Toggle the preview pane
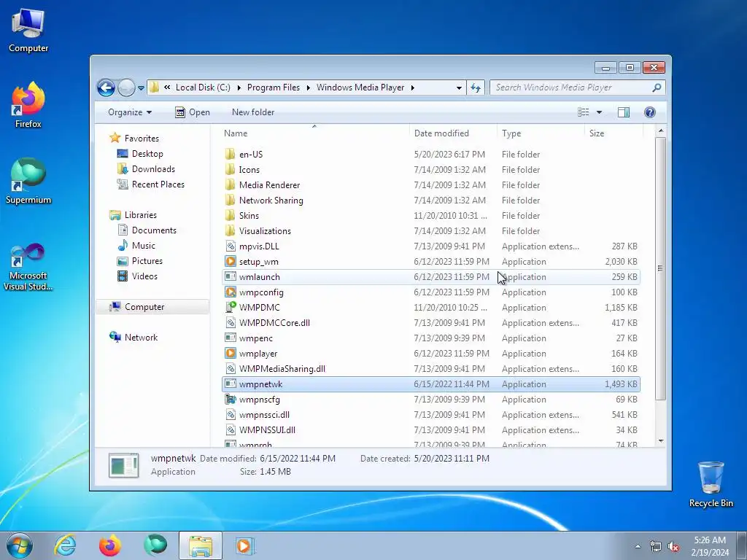Image resolution: width=747 pixels, height=560 pixels. point(623,112)
